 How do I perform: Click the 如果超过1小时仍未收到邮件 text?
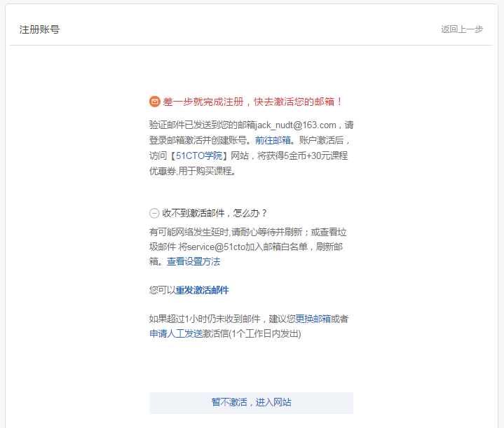[x=205, y=319]
